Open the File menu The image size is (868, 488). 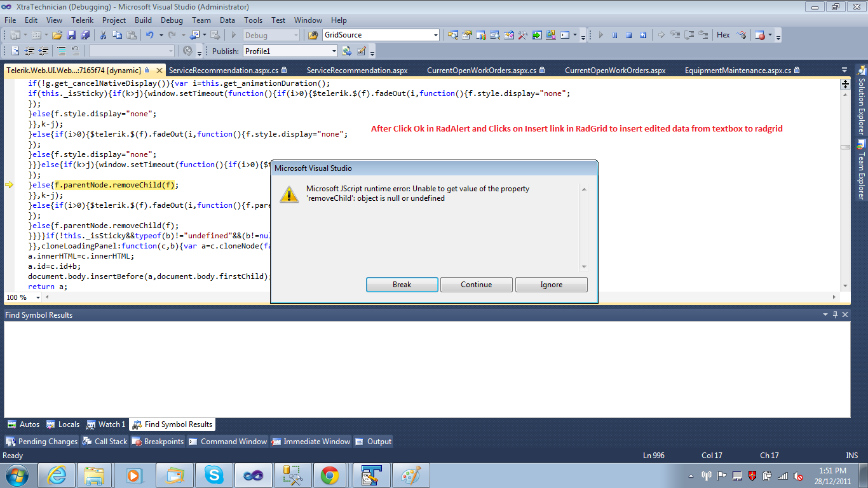coord(10,20)
